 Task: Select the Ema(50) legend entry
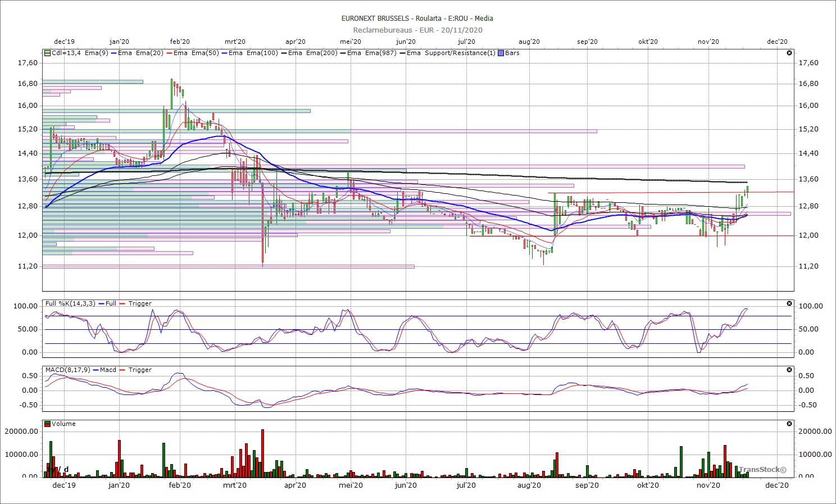(206, 53)
